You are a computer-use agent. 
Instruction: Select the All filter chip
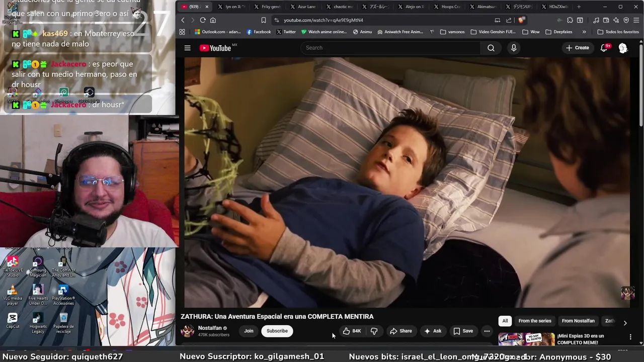tap(505, 321)
